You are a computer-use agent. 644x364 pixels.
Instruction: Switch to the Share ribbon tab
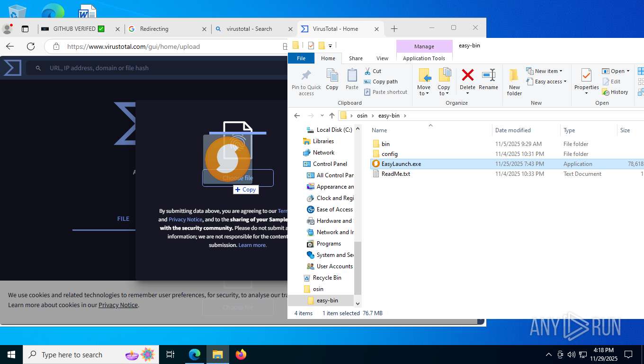point(356,58)
